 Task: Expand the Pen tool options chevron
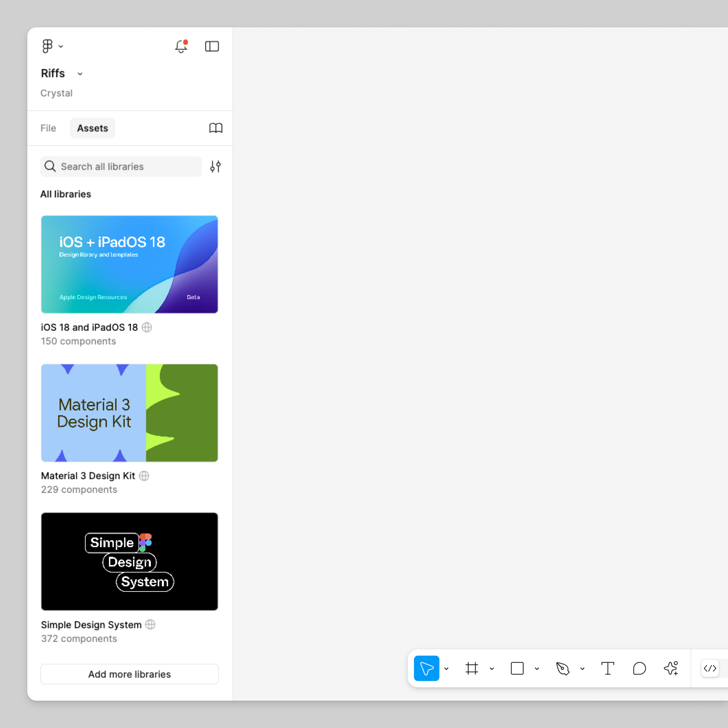click(x=582, y=669)
